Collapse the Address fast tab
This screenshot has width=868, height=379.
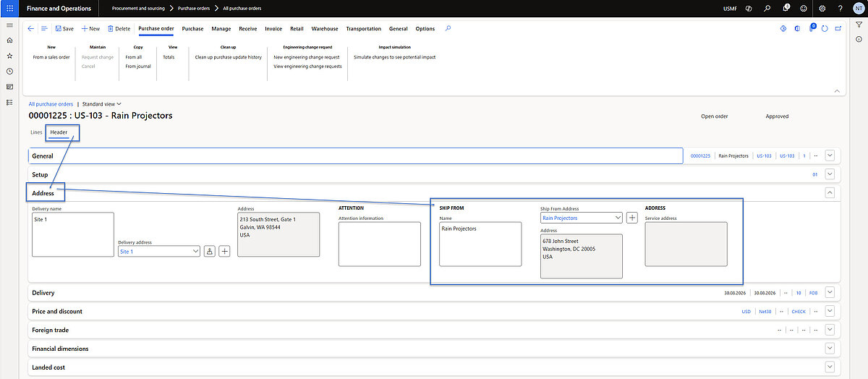tap(830, 193)
